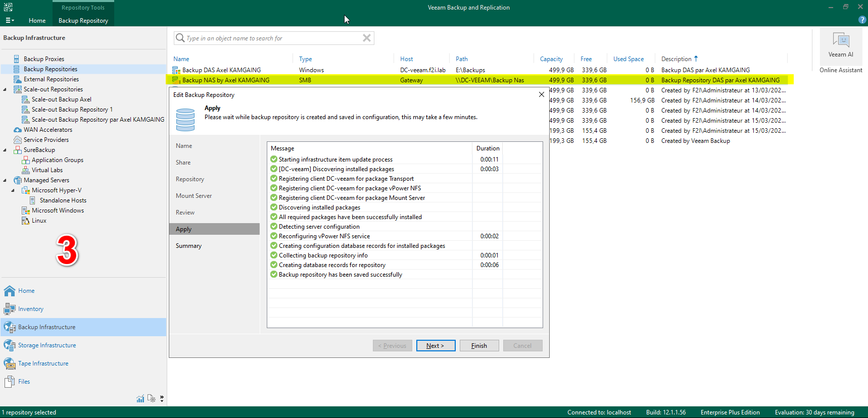Select the Backup DAS Axel KAMGAING row
Image resolution: width=868 pixels, height=418 pixels.
tap(479, 70)
